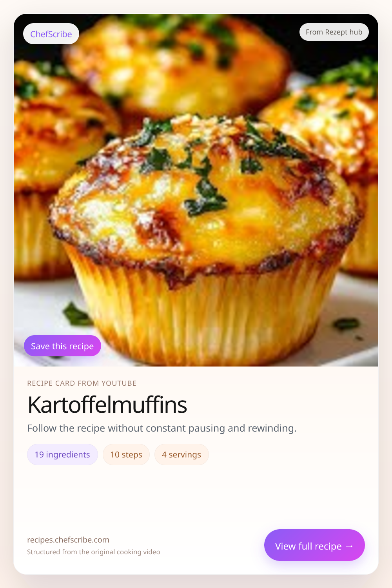The width and height of the screenshot is (392, 588).
Task: Open the recipes.chefscribe.com link
Action: tap(68, 540)
